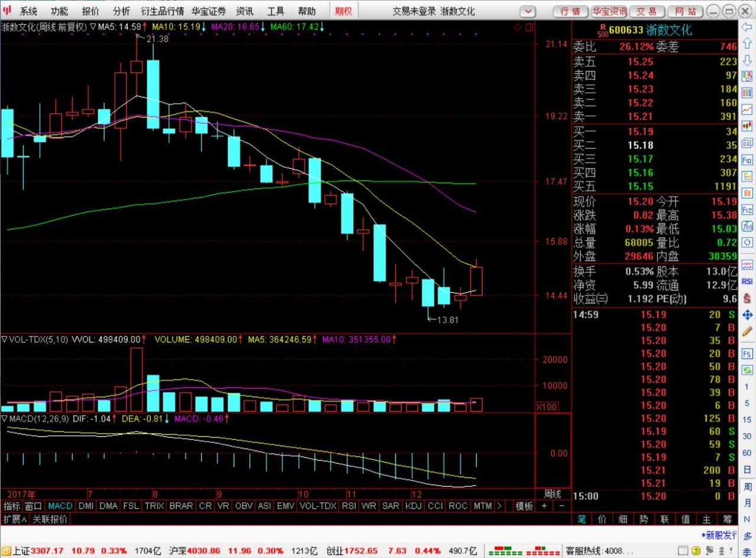Select the 势 tab under quote panel
The image size is (756, 558).
(643, 519)
